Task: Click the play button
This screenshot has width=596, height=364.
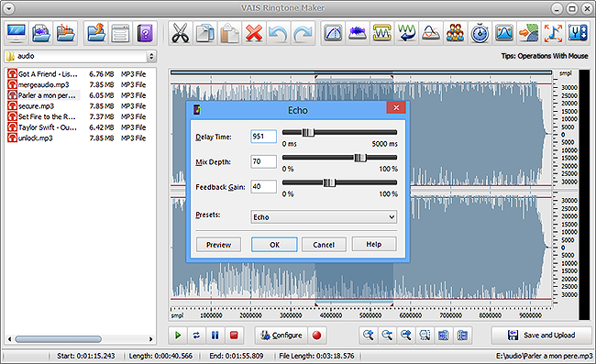Action: click(178, 336)
